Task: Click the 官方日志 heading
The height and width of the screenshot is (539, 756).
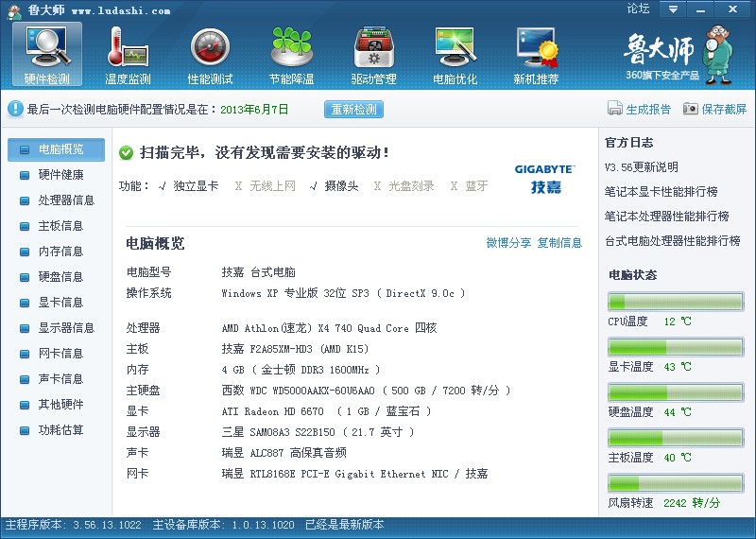Action: point(628,143)
